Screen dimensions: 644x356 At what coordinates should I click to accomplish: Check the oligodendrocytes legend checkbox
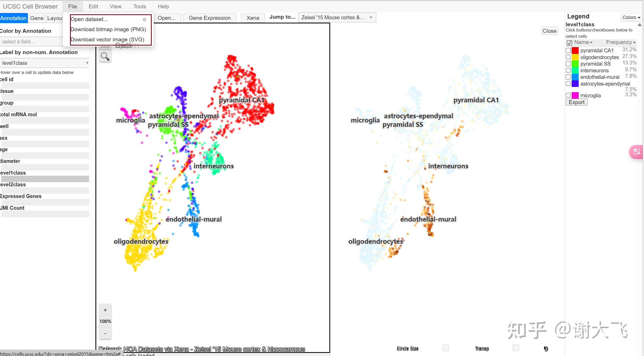568,57
